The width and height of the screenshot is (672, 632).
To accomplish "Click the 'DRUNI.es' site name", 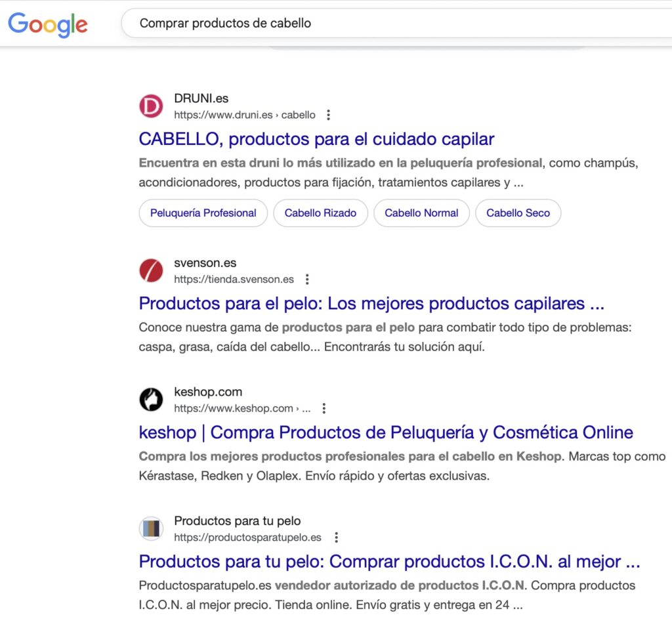I will [x=201, y=98].
